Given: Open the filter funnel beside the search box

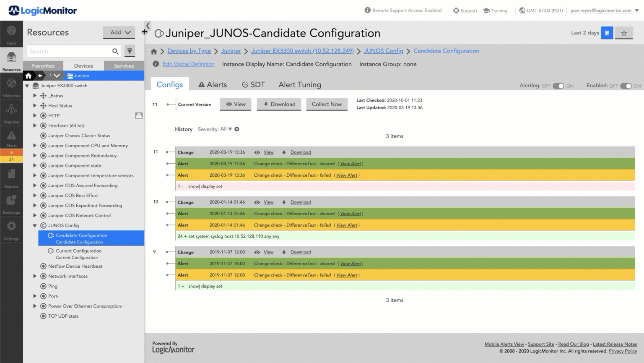Looking at the screenshot, I should coord(130,51).
